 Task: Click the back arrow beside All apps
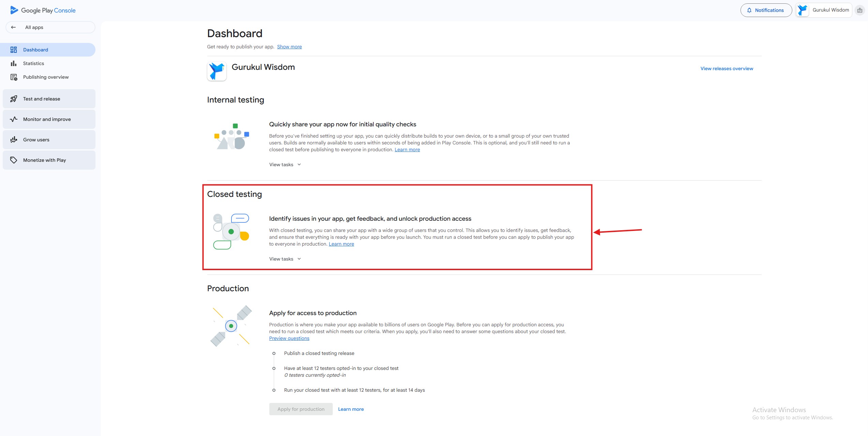[13, 27]
